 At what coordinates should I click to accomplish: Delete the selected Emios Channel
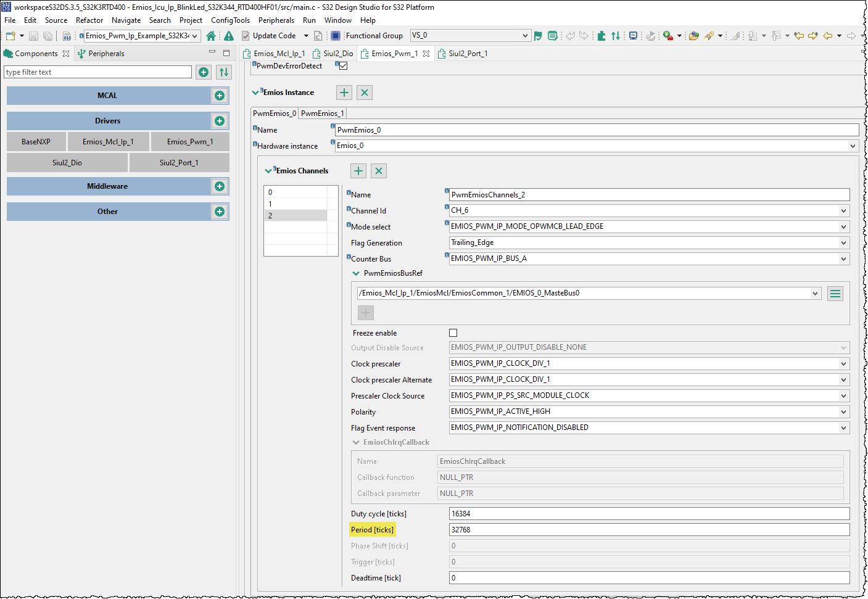(x=379, y=171)
